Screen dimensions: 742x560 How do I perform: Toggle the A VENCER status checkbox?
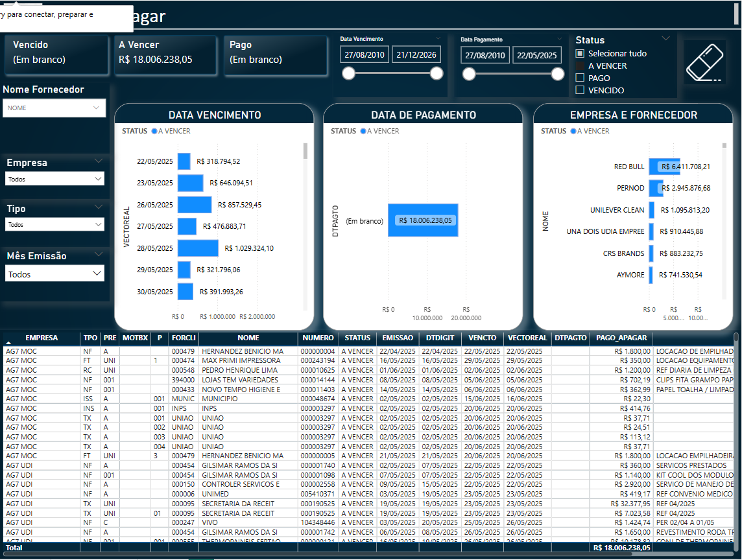click(580, 65)
